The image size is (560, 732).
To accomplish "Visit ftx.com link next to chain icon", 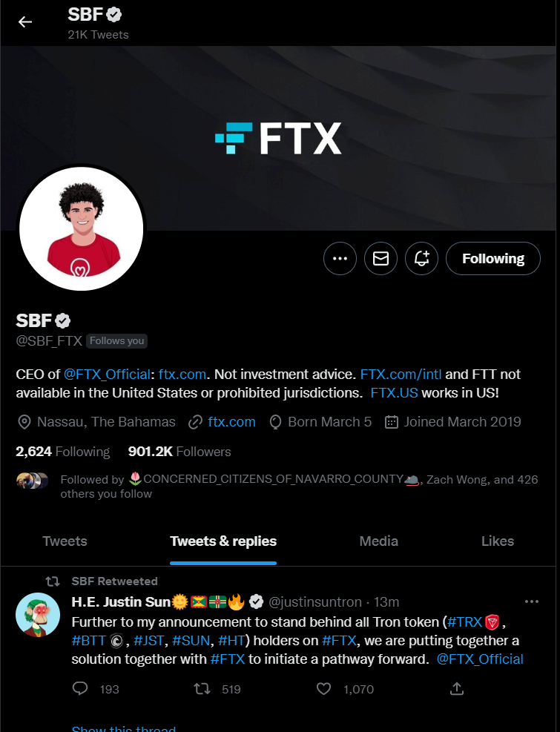I will (x=231, y=422).
